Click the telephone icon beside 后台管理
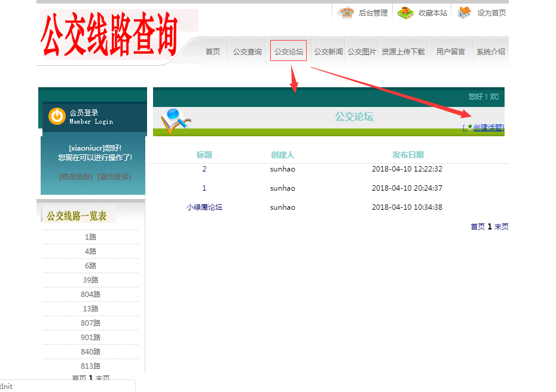This screenshot has height=392, width=556. 346,13
